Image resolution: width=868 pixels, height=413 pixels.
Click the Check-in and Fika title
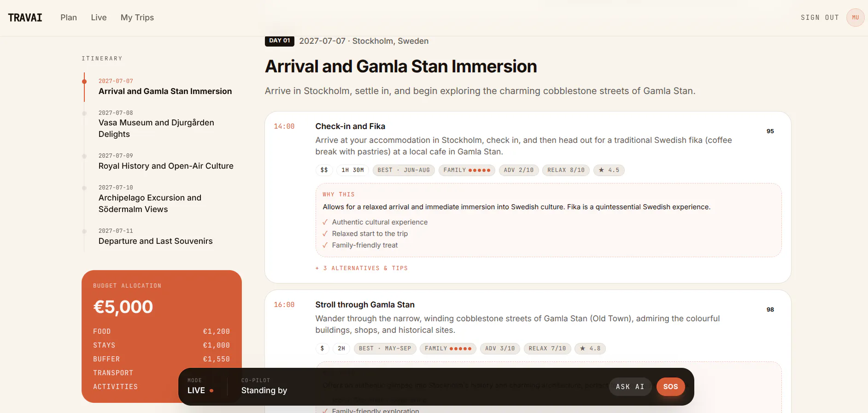click(350, 126)
